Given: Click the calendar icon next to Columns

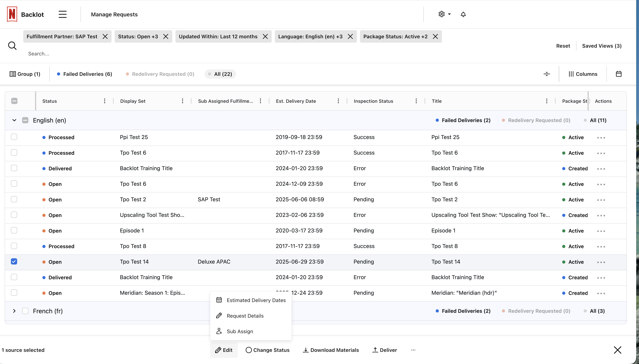Looking at the screenshot, I should click(x=618, y=74).
